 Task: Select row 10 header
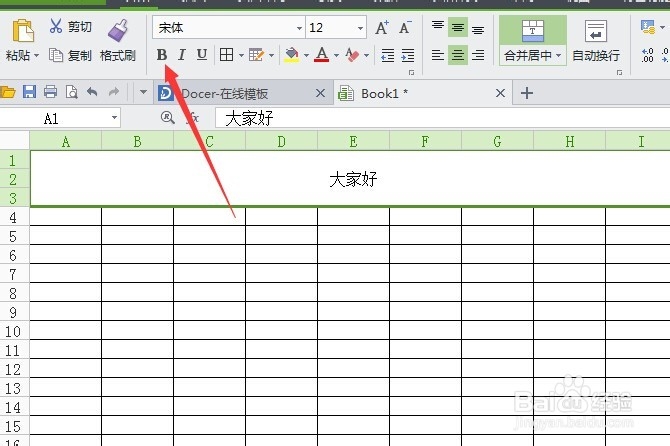point(14,331)
